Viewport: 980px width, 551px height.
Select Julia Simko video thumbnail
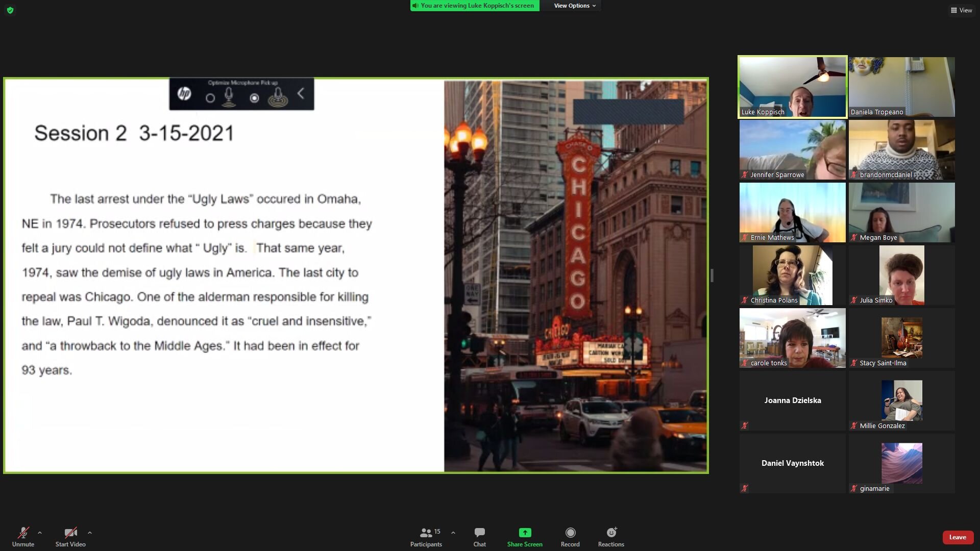click(902, 275)
